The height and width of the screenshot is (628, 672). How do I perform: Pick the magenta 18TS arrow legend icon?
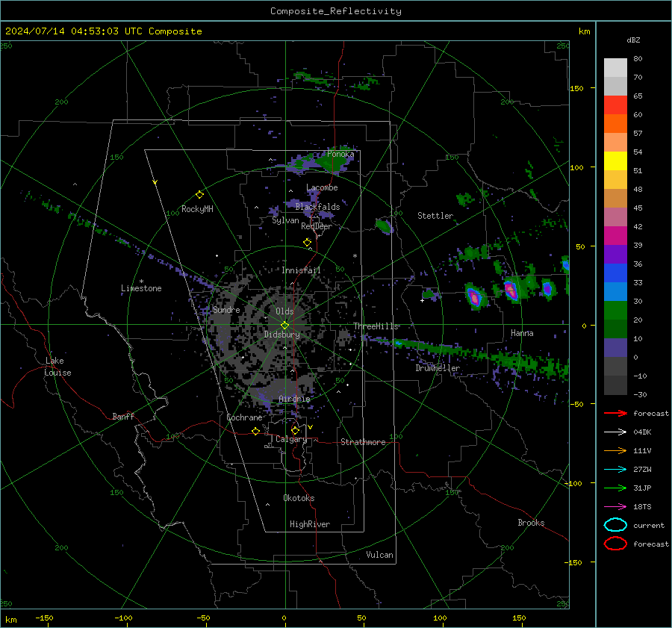pos(615,506)
